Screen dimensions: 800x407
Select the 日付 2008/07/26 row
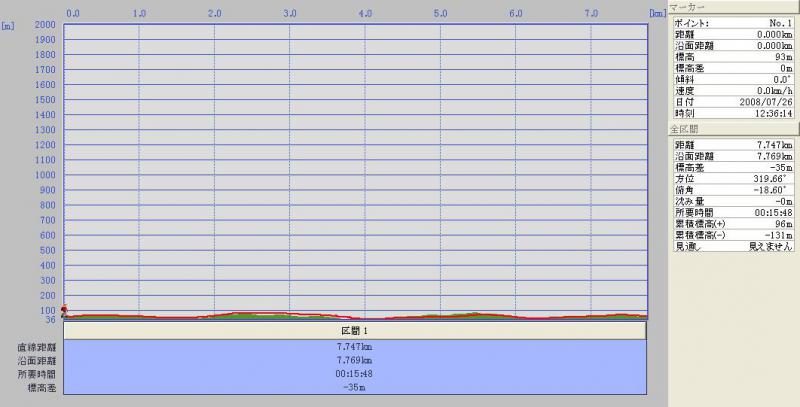click(x=733, y=102)
